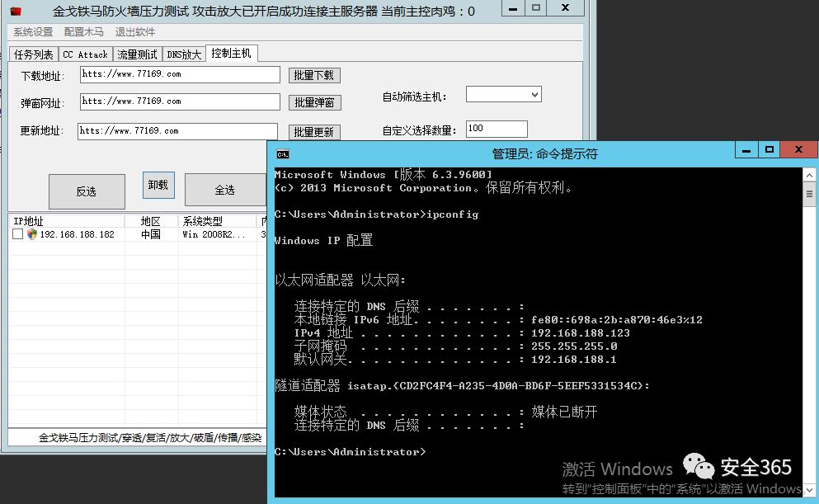This screenshot has height=504, width=819.
Task: Maximize the command prompt window
Action: coord(769,149)
